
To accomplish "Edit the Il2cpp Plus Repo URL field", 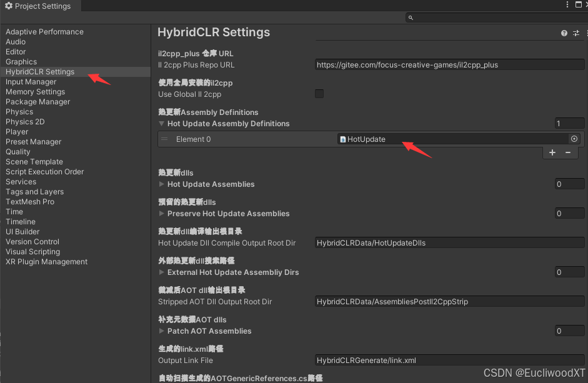I will pos(449,64).
